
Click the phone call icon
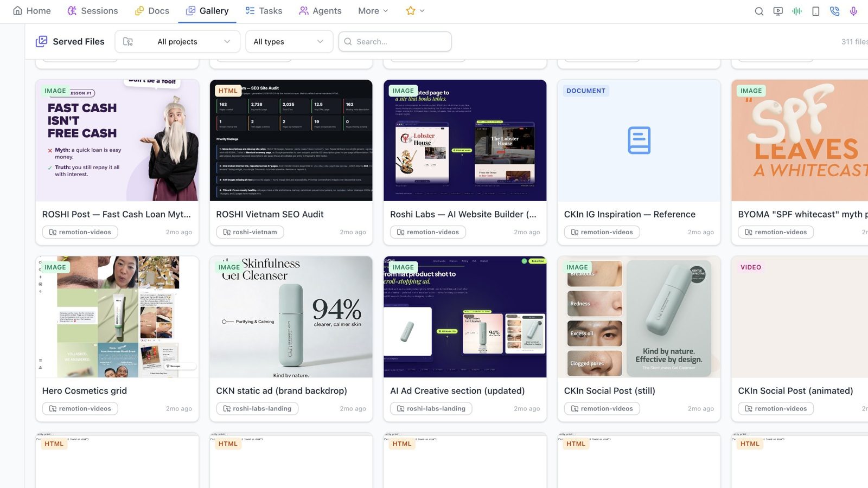(x=834, y=11)
